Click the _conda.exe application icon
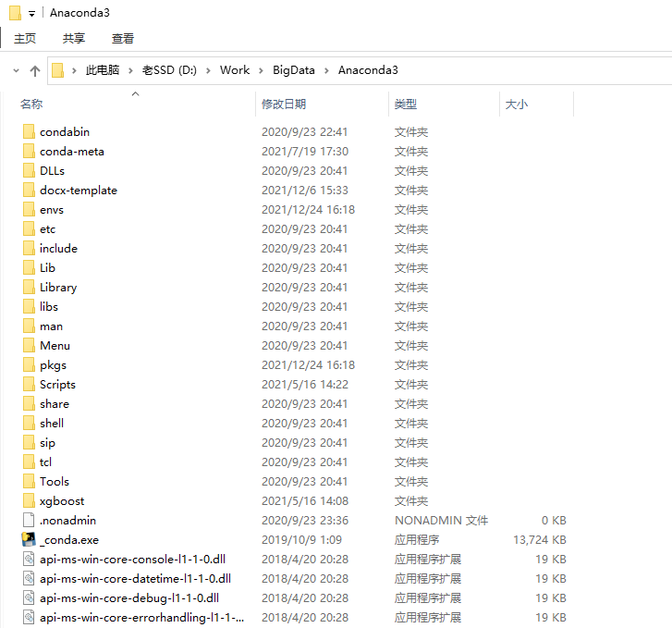Image resolution: width=672 pixels, height=628 pixels. pyautogui.click(x=29, y=539)
